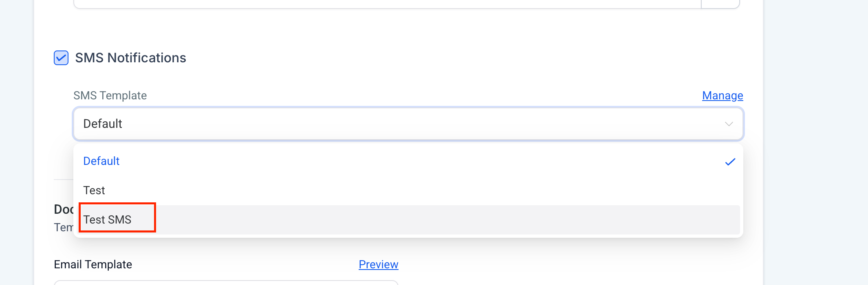Uncheck the SMS Notifications checkbox

click(61, 58)
